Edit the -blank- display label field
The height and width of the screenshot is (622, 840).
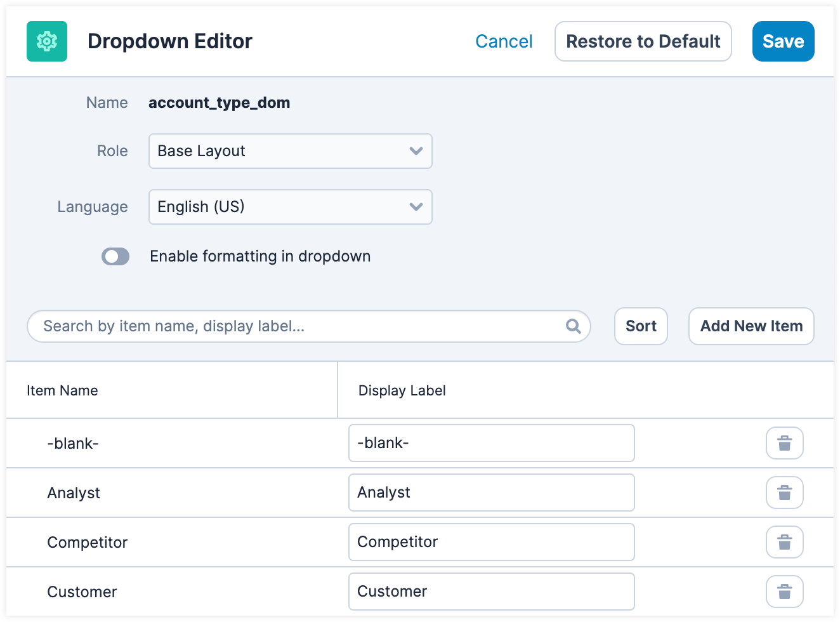(492, 443)
